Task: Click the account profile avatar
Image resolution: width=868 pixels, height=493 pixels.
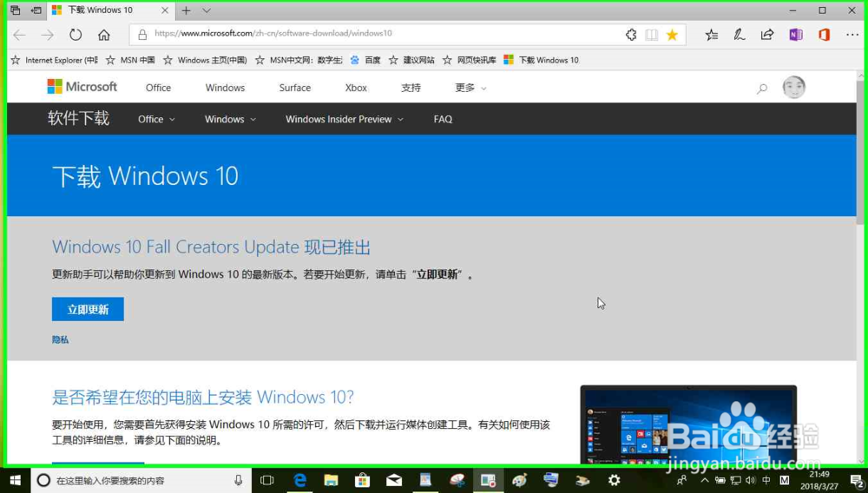Action: click(794, 88)
